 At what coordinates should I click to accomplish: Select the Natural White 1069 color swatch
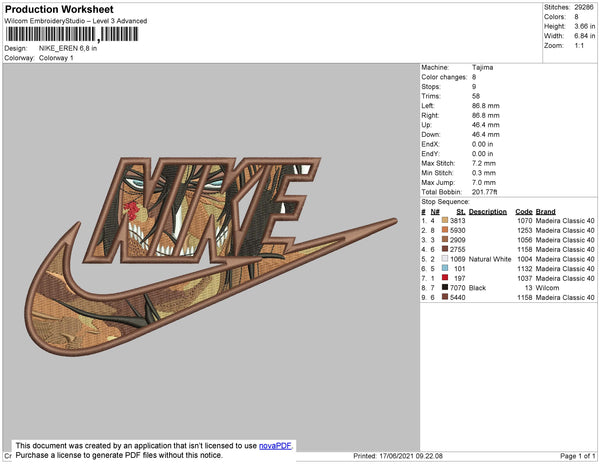coord(445,259)
